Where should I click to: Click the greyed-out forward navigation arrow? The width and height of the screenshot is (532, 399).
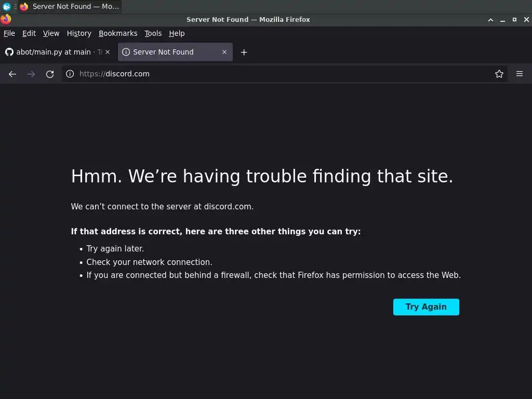click(31, 74)
